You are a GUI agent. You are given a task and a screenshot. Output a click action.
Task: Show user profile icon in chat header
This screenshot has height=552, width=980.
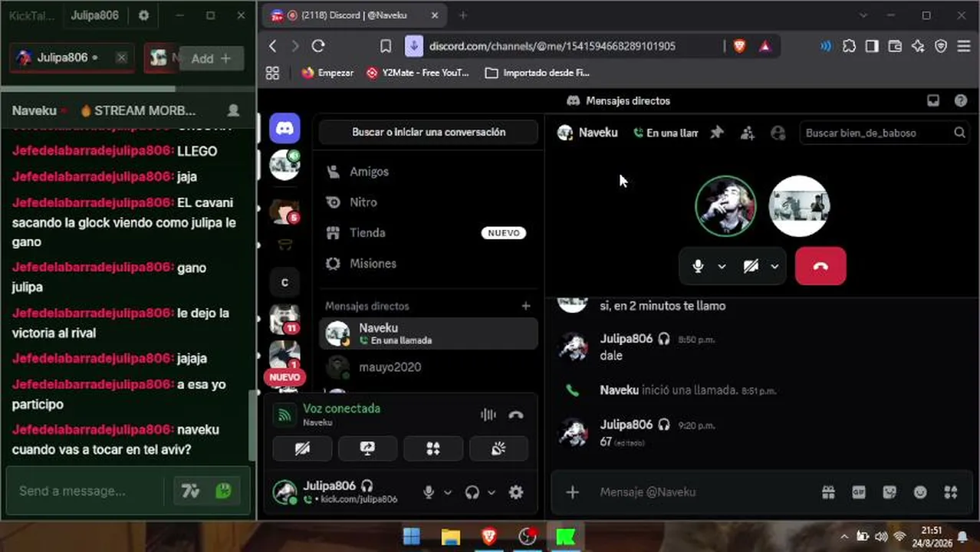[778, 133]
